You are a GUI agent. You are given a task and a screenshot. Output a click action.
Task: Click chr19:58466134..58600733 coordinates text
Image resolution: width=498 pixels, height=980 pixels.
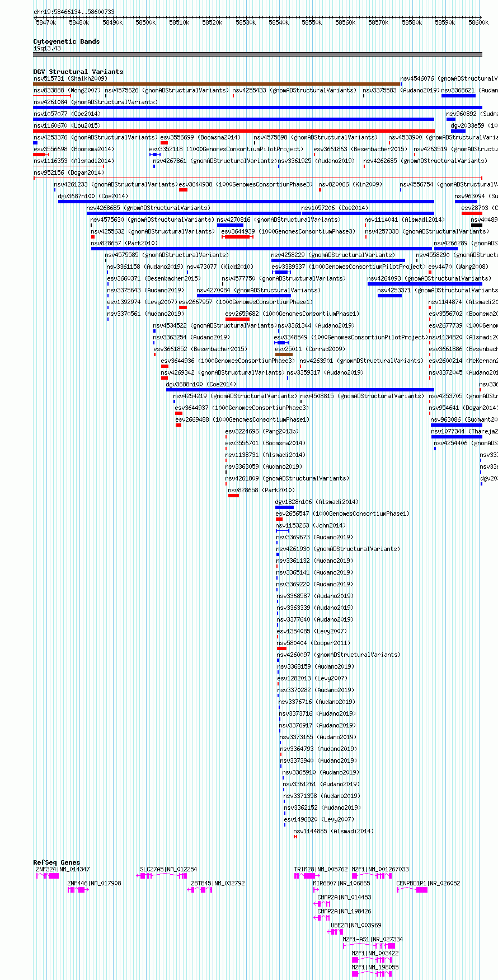(74, 12)
